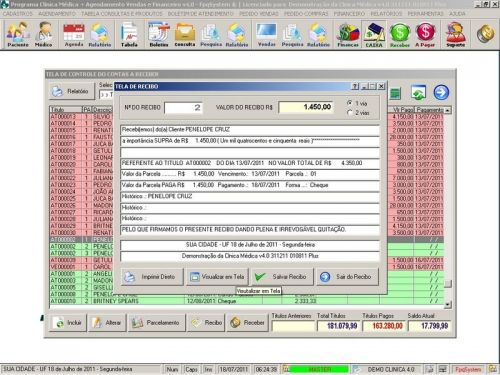This screenshot has height=375, width=500.
Task: Open the Tabela toolbar icon
Action: [x=129, y=34]
